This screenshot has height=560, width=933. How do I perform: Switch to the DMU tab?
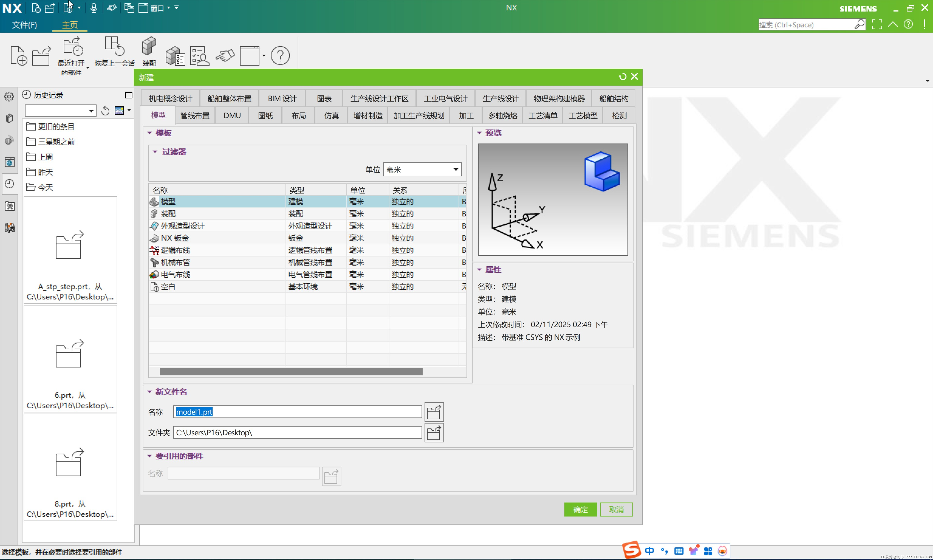click(x=232, y=115)
